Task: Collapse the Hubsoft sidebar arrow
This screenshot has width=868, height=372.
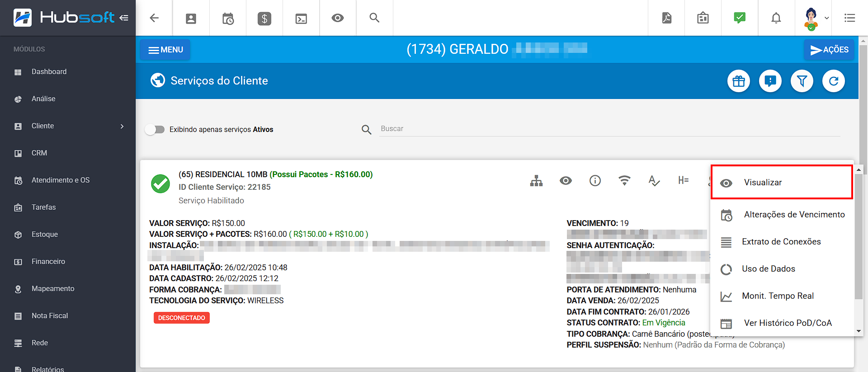Action: pyautogui.click(x=124, y=18)
